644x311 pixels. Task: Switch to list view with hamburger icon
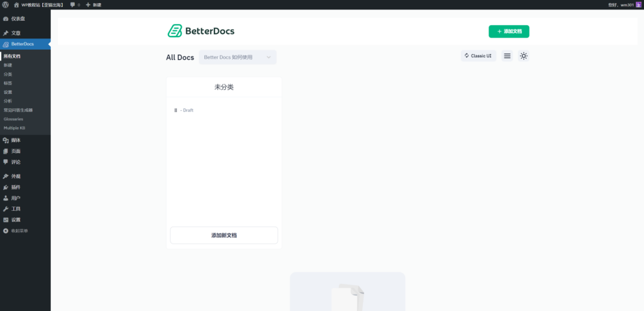click(x=508, y=56)
